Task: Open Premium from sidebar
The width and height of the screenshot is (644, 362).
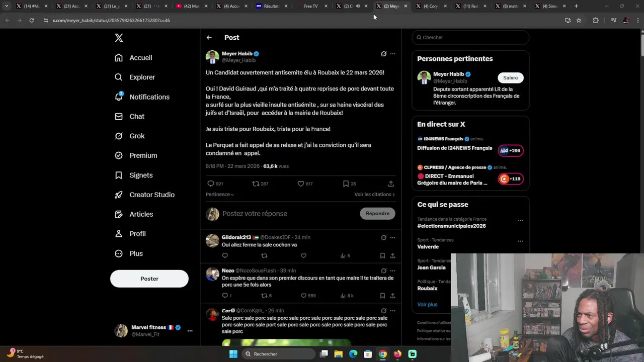Action: point(136,156)
